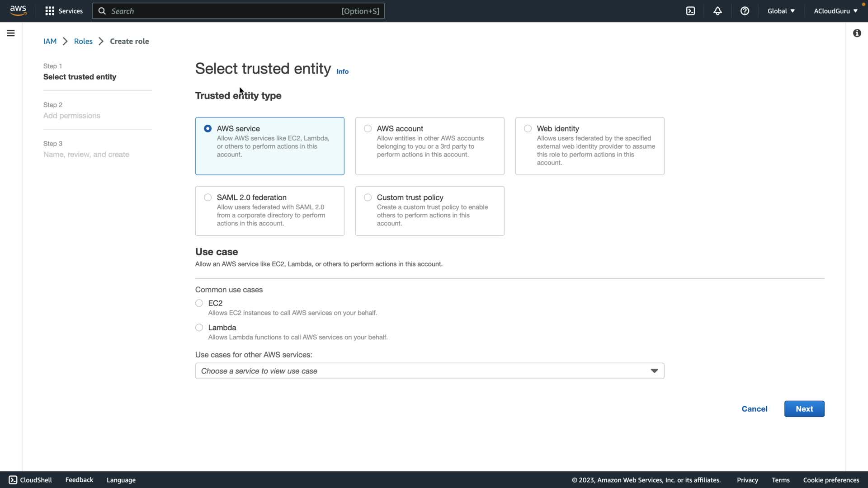Select the AWS account radio option
Viewport: 868px width, 488px height.
368,129
